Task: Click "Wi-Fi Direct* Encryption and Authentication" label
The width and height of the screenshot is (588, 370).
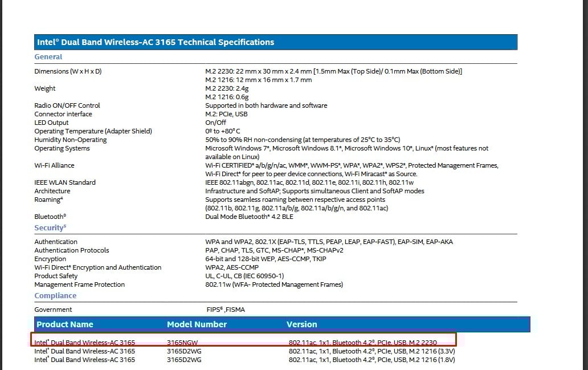Action: point(98,267)
